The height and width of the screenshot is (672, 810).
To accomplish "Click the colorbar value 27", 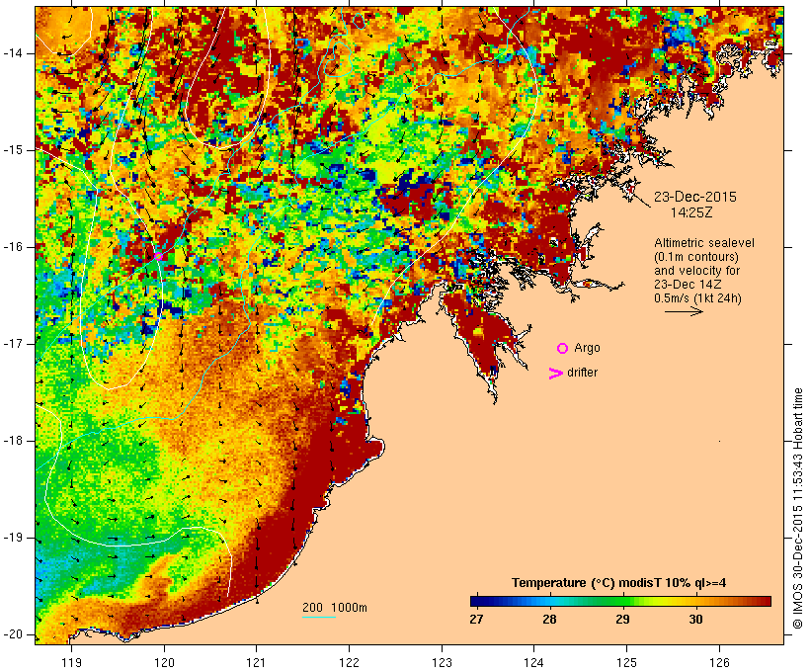I will pos(476,620).
